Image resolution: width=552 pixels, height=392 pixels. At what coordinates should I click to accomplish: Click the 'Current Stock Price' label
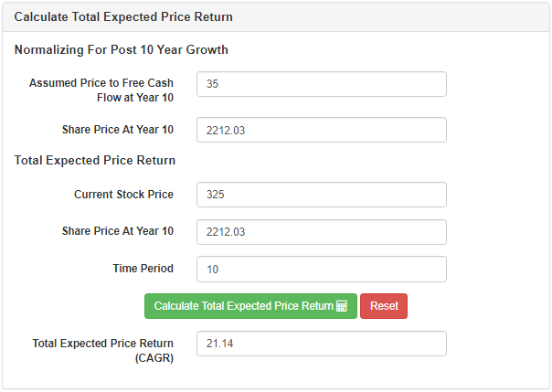[123, 195]
